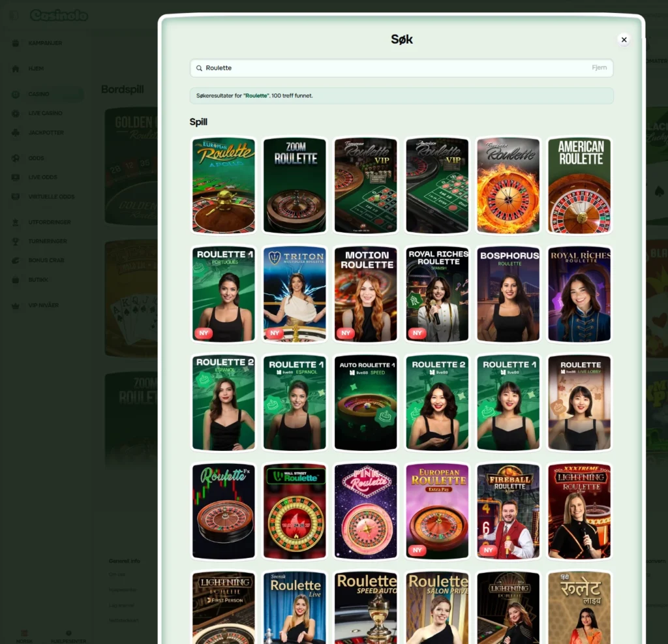Open Live Casino in sidebar
Screen dimensions: 668x644
click(45, 114)
